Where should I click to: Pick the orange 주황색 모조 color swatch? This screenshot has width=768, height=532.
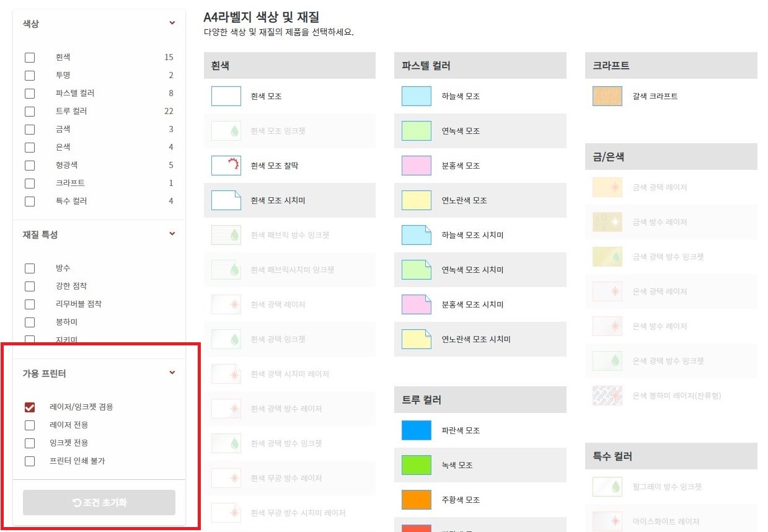tap(417, 500)
